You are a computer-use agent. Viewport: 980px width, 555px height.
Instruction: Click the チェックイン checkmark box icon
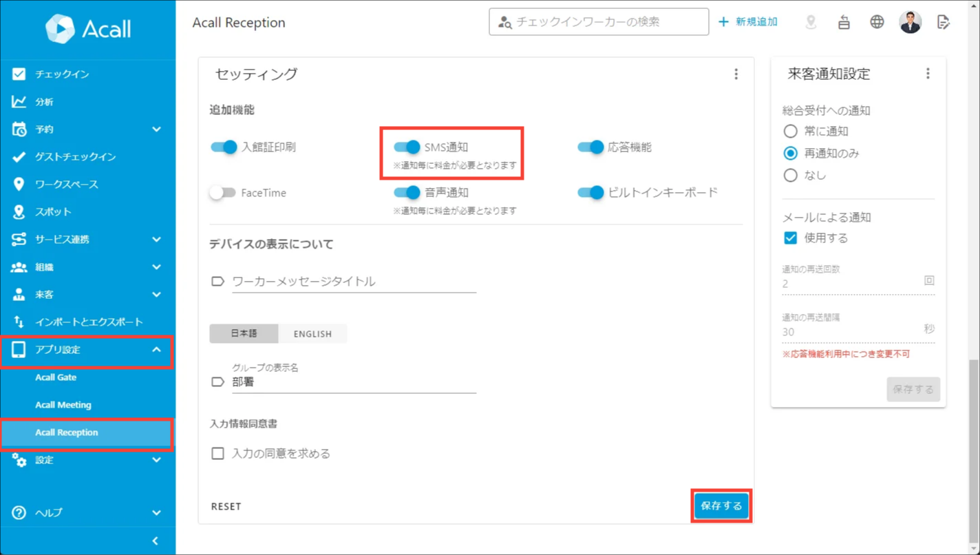(19, 74)
